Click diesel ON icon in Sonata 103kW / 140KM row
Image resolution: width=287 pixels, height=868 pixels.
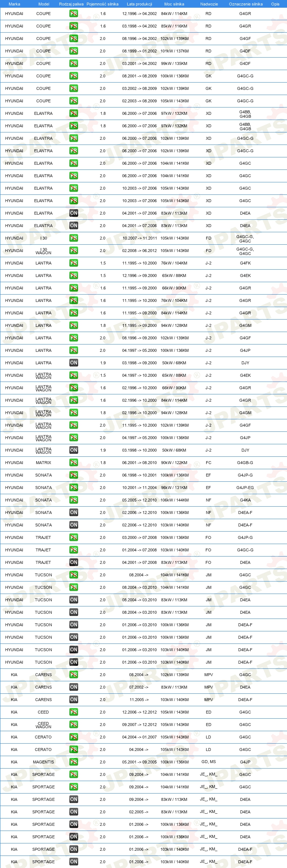tap(74, 525)
